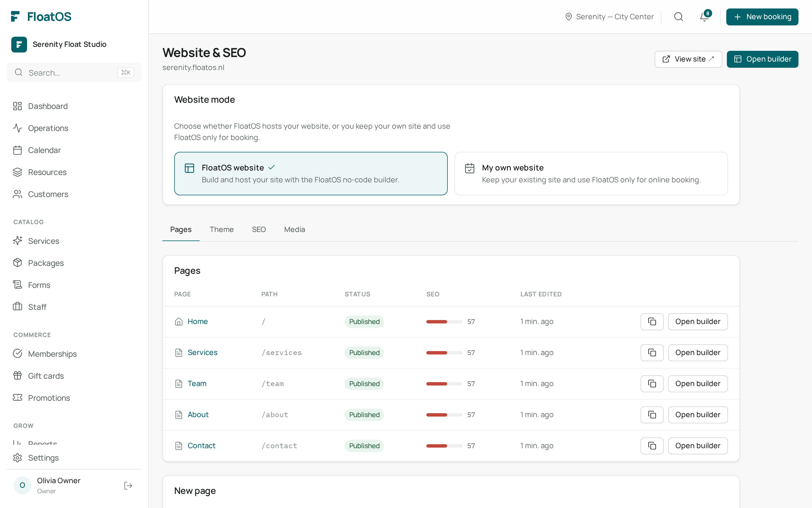Switch to the Media tab
The height and width of the screenshot is (508, 812).
click(294, 229)
